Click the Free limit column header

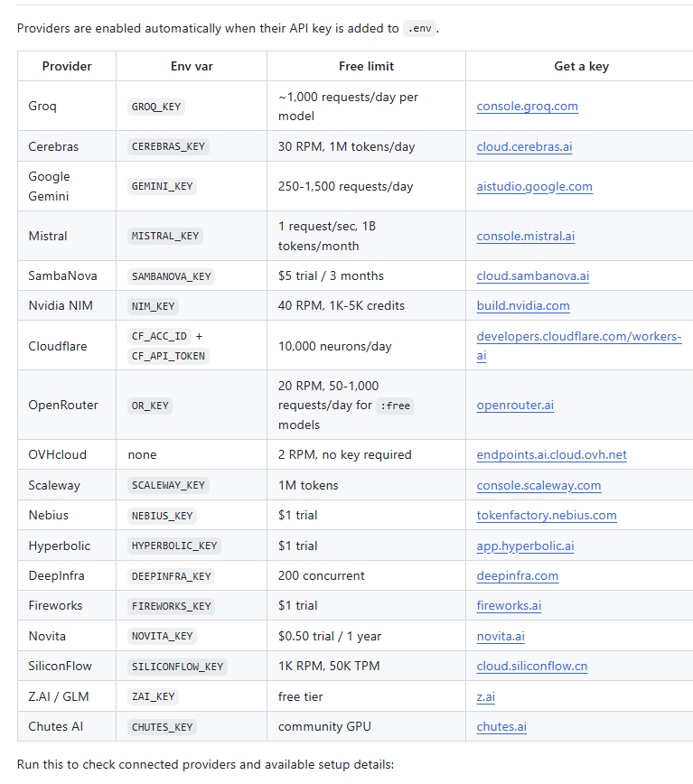pyautogui.click(x=366, y=66)
